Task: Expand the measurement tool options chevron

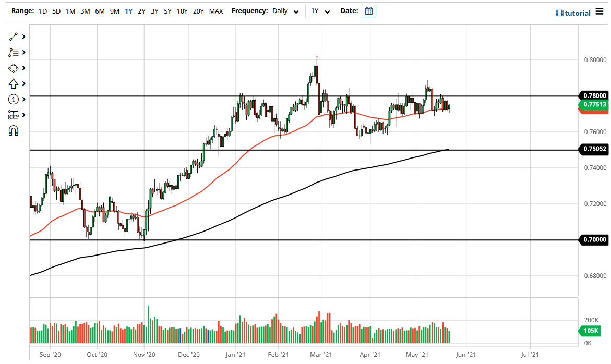Action: [x=24, y=115]
